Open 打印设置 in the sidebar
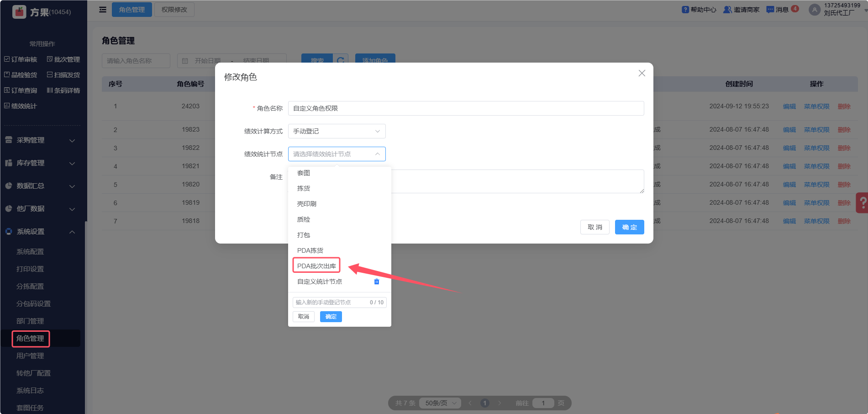The width and height of the screenshot is (868, 414). 30,269
